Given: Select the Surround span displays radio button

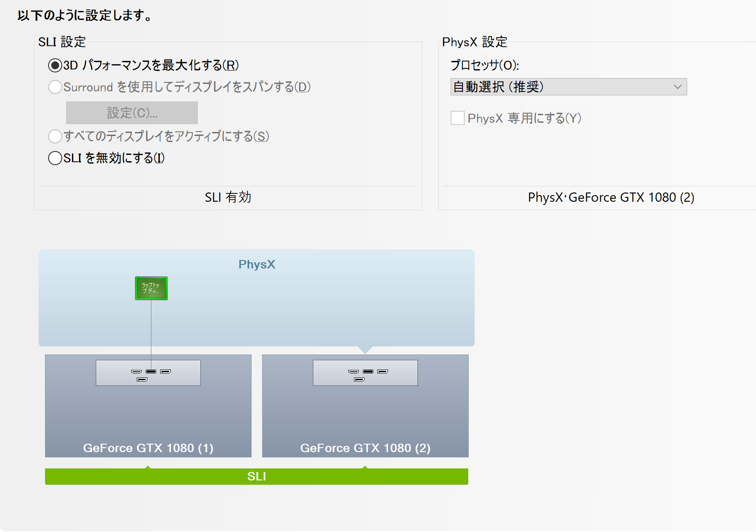Looking at the screenshot, I should 55,87.
